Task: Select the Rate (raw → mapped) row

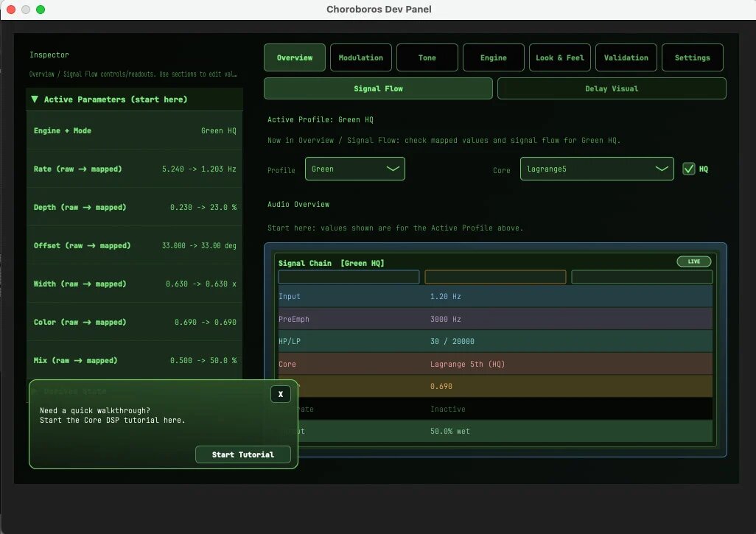Action: (135, 169)
